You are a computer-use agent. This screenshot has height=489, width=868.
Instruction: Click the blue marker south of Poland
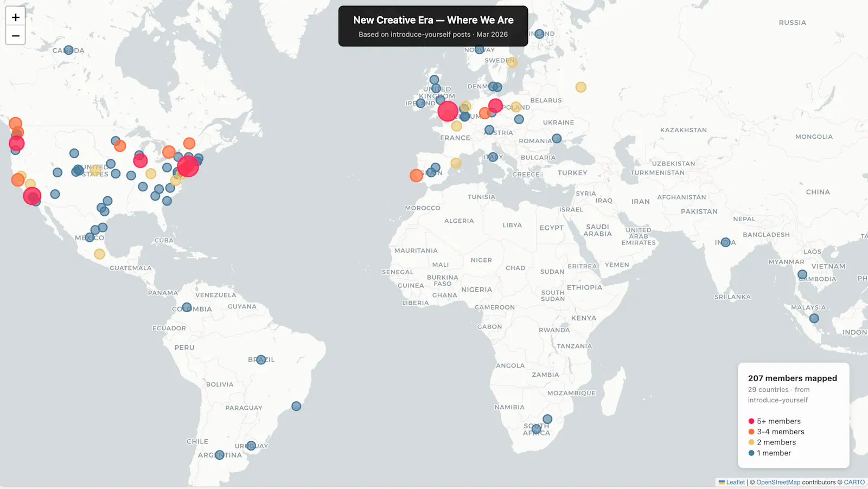point(519,119)
